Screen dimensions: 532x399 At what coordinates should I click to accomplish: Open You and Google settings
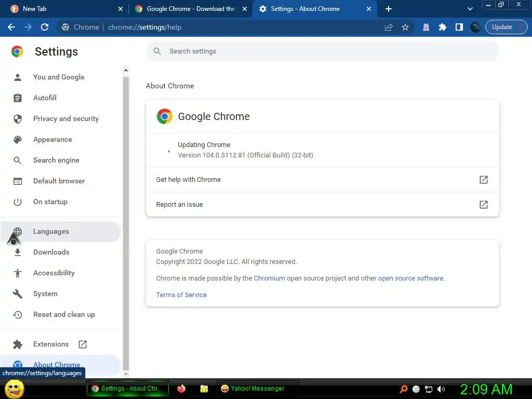pos(60,77)
